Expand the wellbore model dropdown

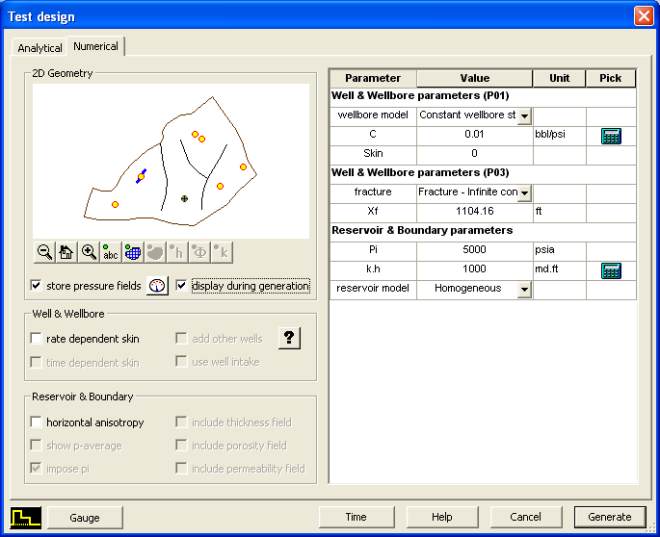[524, 116]
